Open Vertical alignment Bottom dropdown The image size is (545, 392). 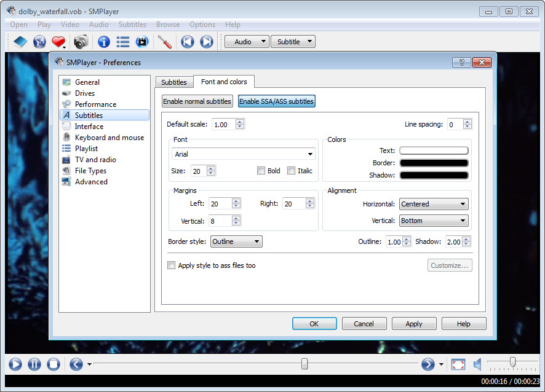[x=434, y=221]
